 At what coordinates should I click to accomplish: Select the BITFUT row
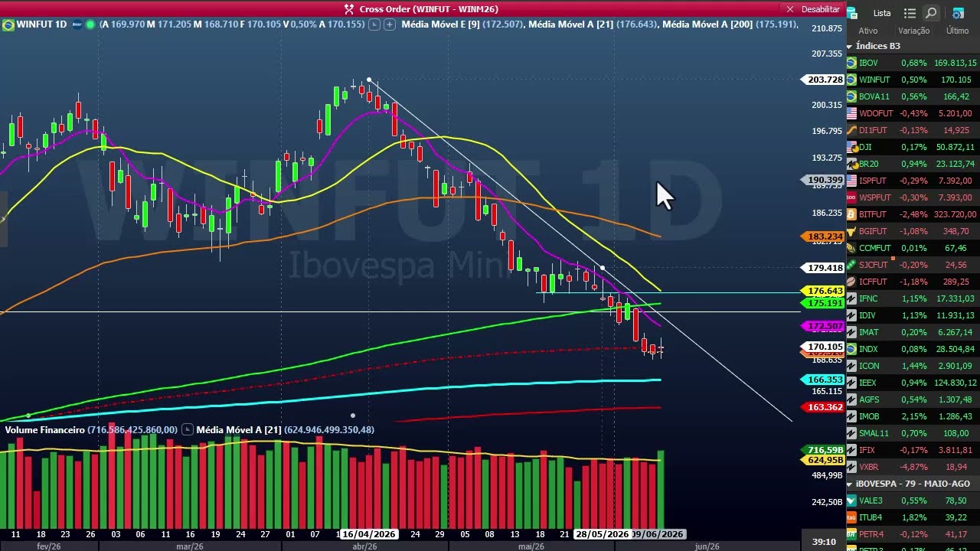913,214
